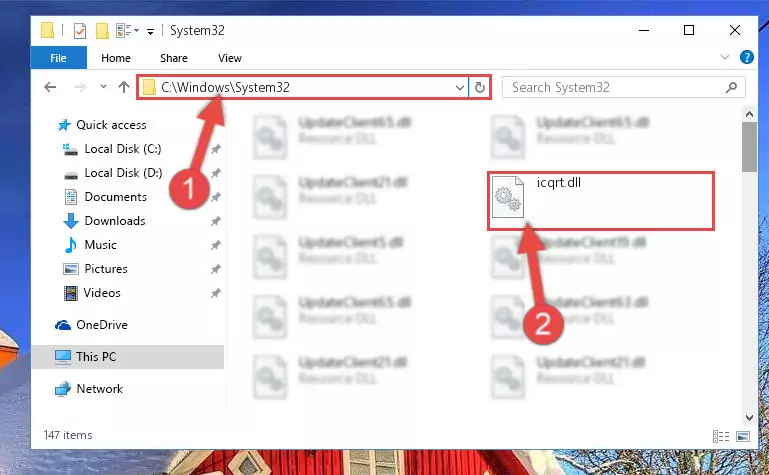769x475 pixels.
Task: Click the pin icon beside Documents
Action: 215,197
